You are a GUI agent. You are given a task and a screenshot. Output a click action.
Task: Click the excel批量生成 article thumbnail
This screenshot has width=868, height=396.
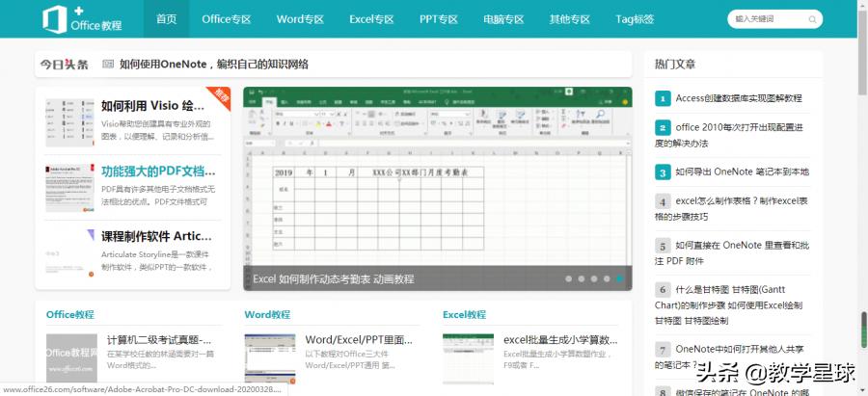click(x=469, y=358)
